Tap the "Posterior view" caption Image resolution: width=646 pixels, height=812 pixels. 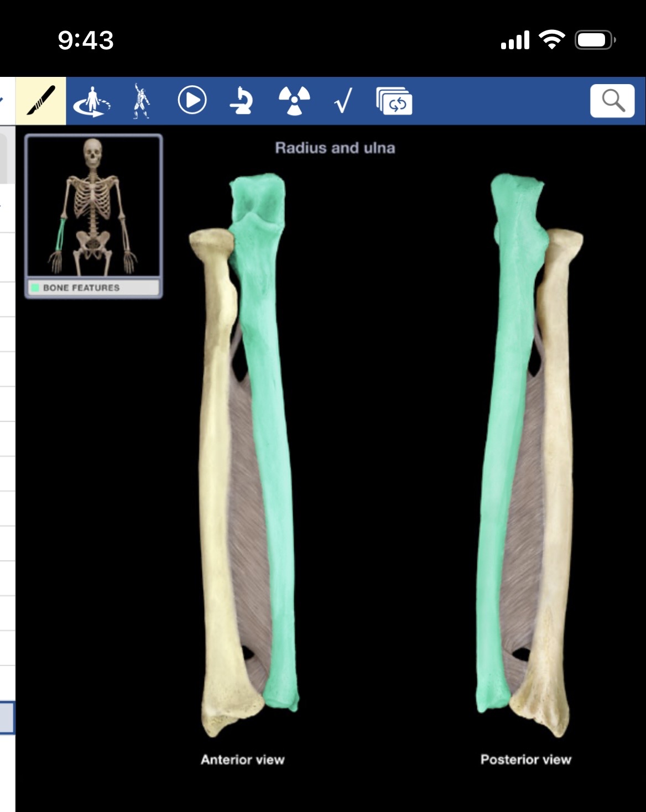(525, 759)
